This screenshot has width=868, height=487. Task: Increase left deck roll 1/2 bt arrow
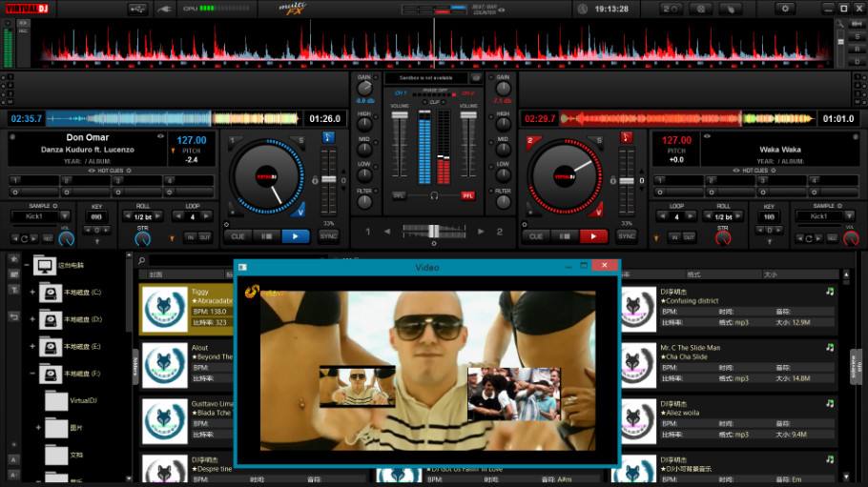(157, 216)
